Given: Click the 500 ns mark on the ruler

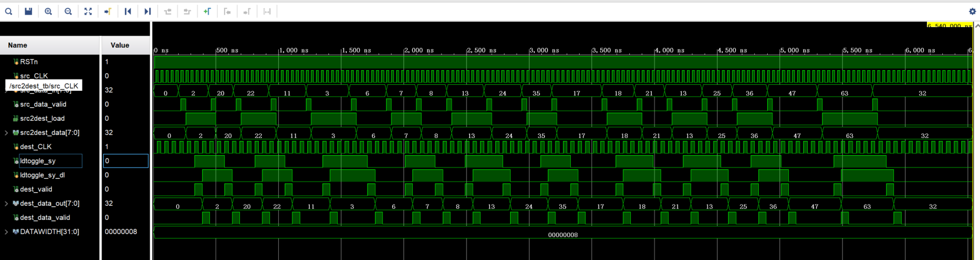Looking at the screenshot, I should 227,51.
